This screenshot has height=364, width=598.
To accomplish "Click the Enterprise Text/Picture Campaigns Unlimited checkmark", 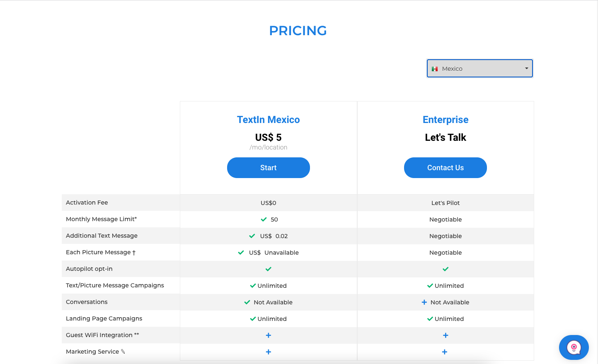I will (x=430, y=286).
